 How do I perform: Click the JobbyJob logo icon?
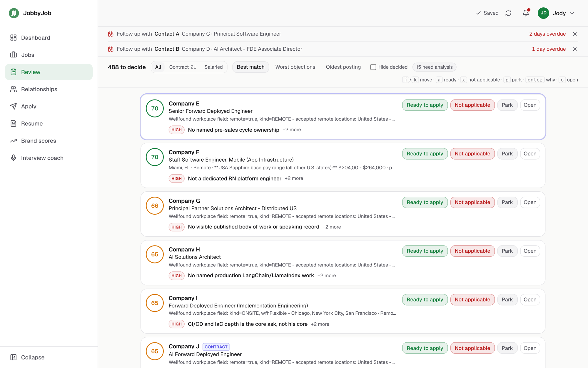(x=14, y=13)
